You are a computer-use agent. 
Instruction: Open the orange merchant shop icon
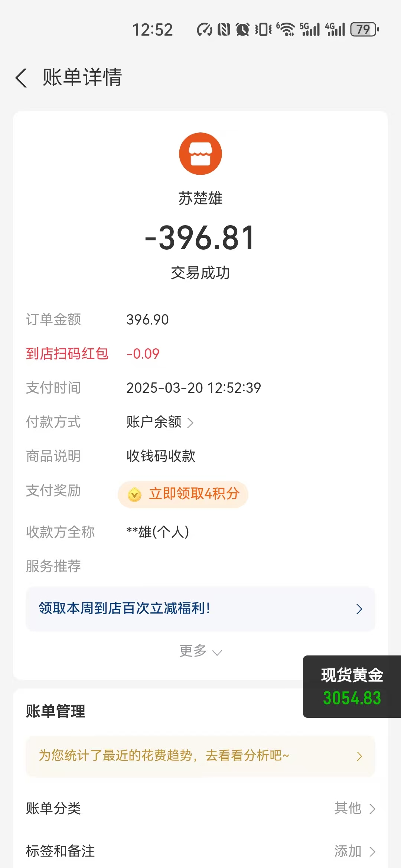pyautogui.click(x=200, y=154)
